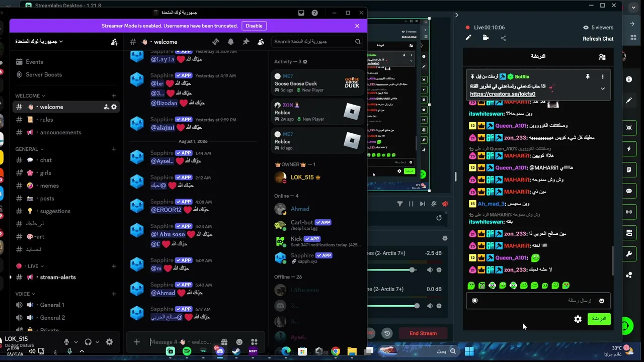
Task: Disable Discord Streamer Mode
Action: pyautogui.click(x=254, y=26)
